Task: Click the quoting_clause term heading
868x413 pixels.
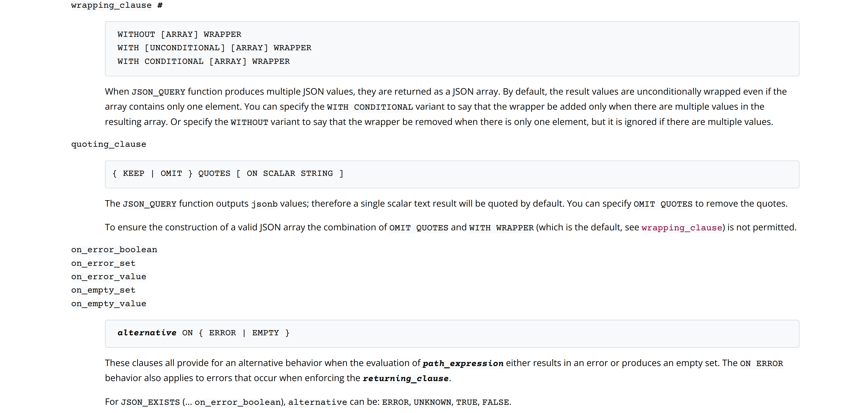Action: [108, 144]
